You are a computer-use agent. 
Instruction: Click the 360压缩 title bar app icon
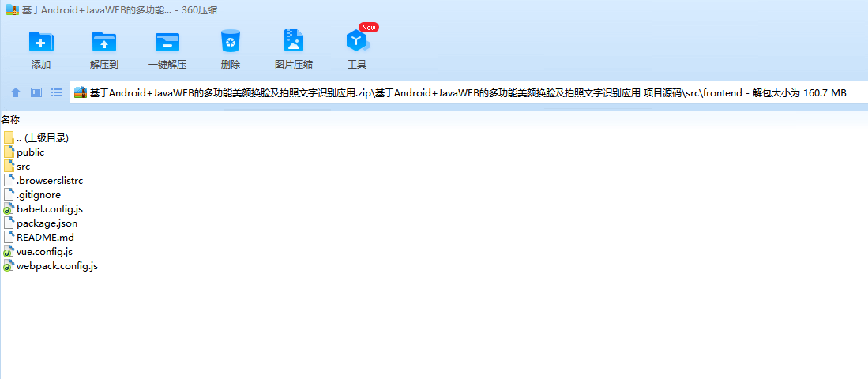(12, 9)
